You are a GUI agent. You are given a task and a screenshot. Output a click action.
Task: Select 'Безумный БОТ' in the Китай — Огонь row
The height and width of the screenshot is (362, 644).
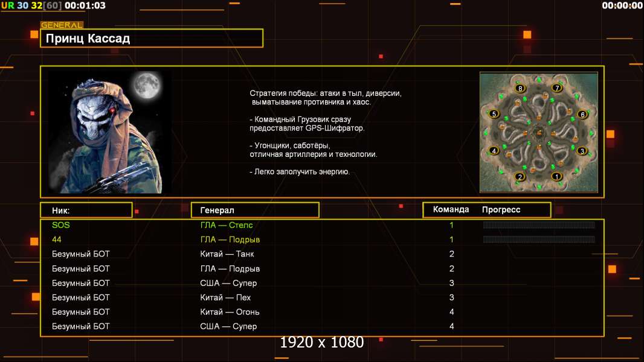[81, 312]
